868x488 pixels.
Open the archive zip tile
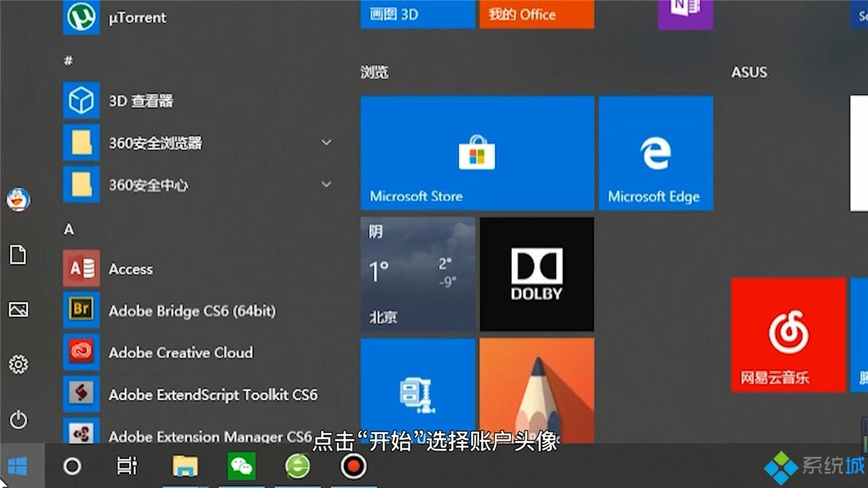418,391
